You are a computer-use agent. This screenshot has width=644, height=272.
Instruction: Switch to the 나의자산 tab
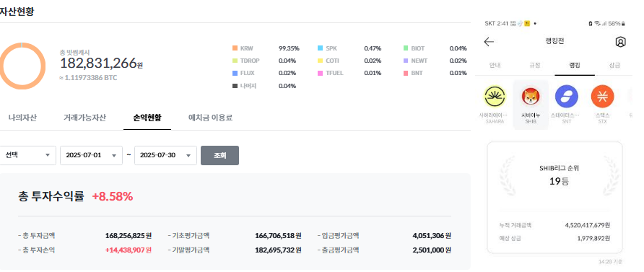pyautogui.click(x=22, y=118)
